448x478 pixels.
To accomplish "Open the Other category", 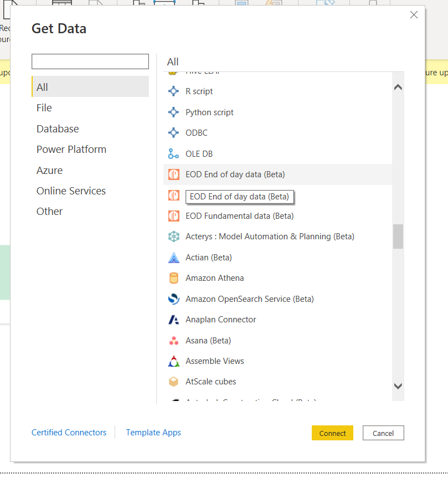I will coord(90,211).
